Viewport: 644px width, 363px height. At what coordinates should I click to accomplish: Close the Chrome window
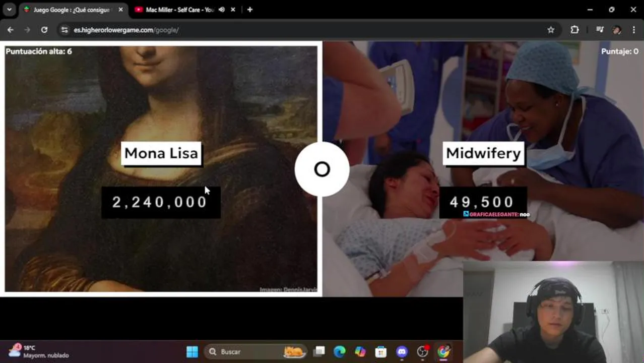point(633,10)
